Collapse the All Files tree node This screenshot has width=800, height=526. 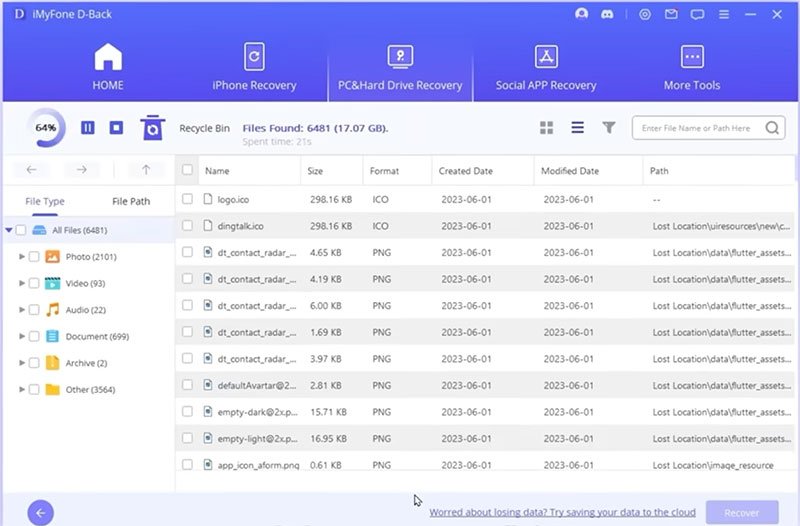(x=9, y=230)
